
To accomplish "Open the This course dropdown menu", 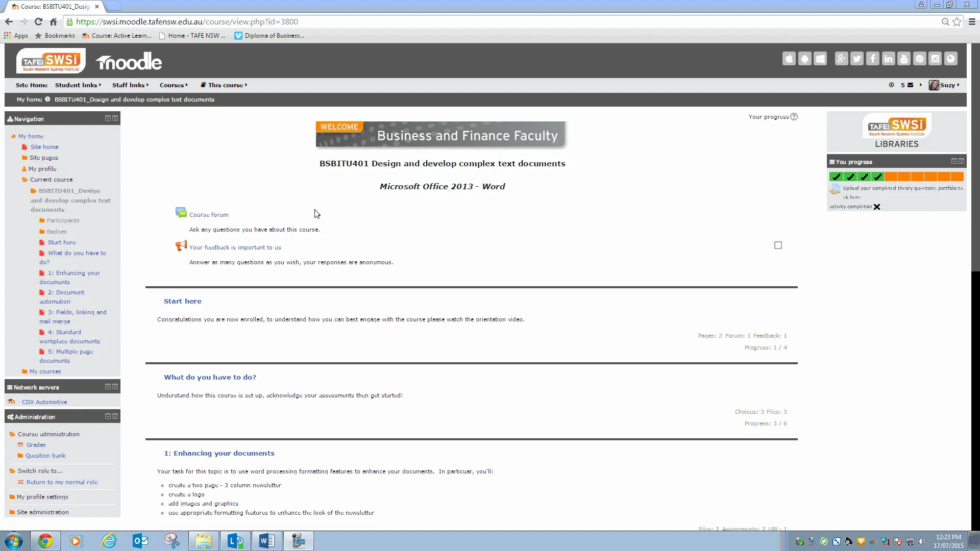I will pos(224,85).
